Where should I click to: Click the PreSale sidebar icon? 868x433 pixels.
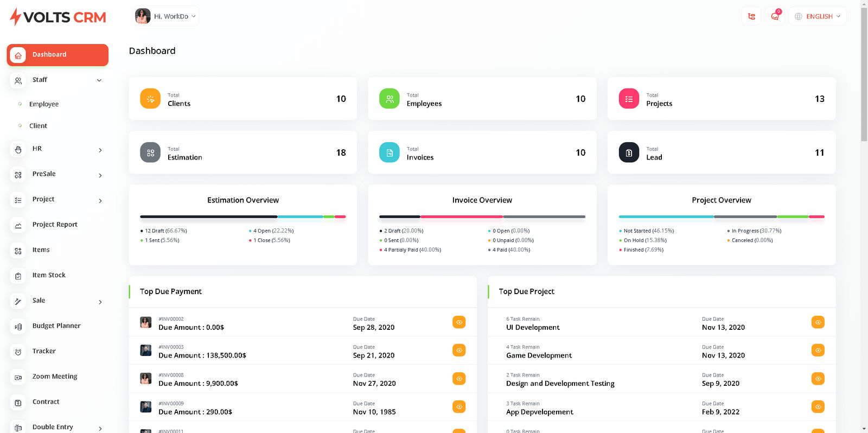pyautogui.click(x=18, y=175)
